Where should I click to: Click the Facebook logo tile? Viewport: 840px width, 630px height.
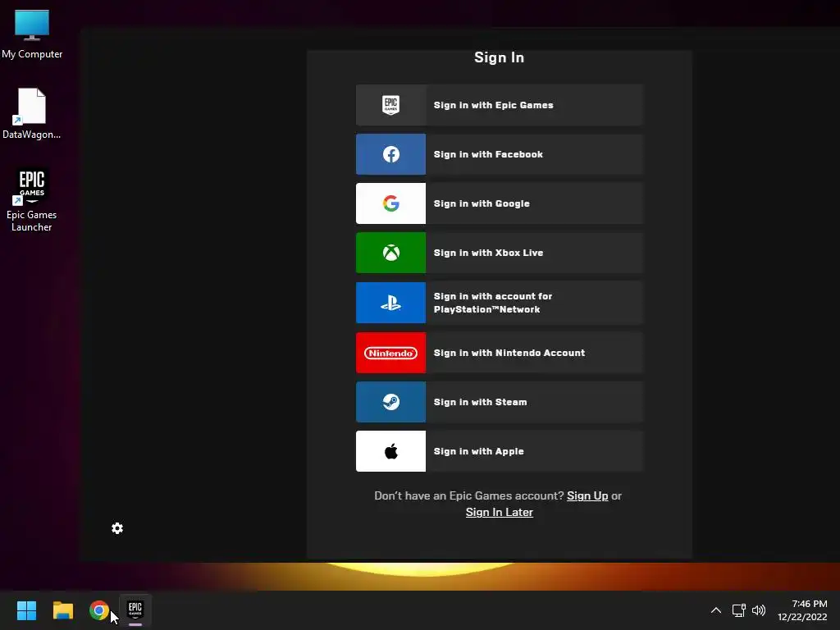(390, 154)
